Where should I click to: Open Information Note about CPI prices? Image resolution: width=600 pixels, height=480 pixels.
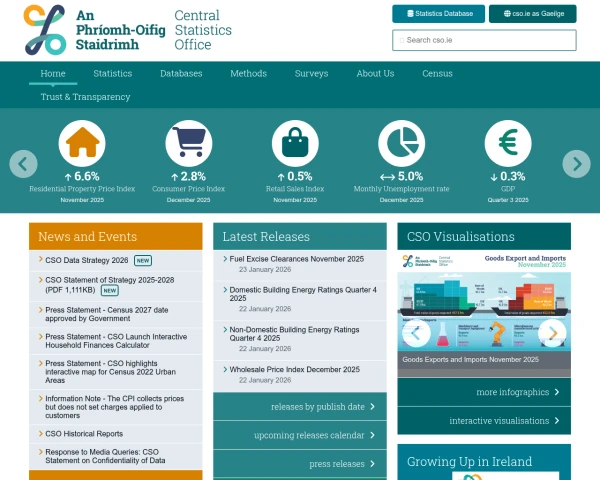(114, 407)
